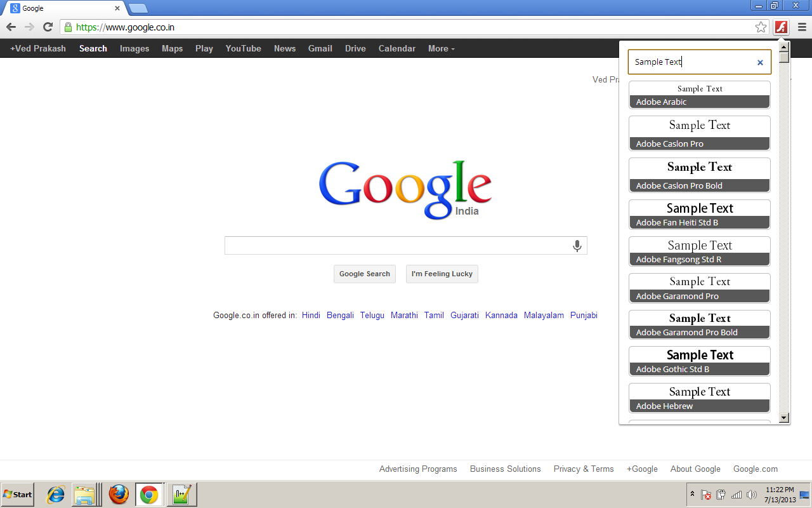Click the Google Search button

pyautogui.click(x=365, y=274)
